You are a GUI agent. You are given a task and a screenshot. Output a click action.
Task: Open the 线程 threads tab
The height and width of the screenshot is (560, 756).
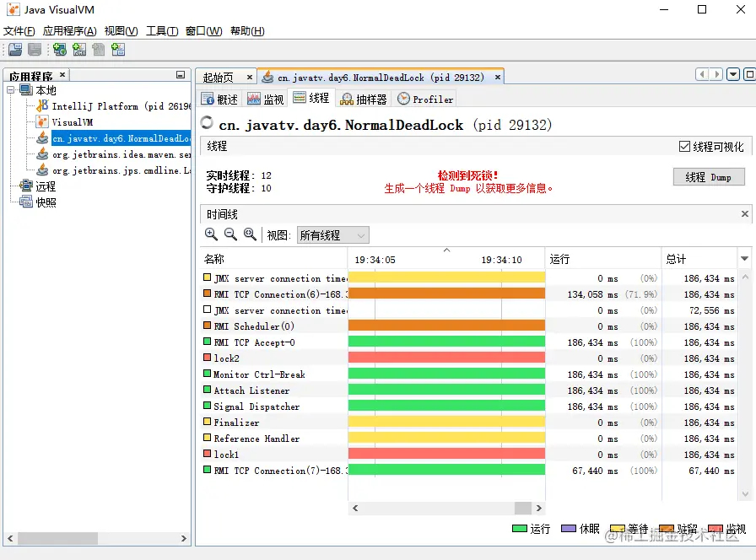pos(311,98)
